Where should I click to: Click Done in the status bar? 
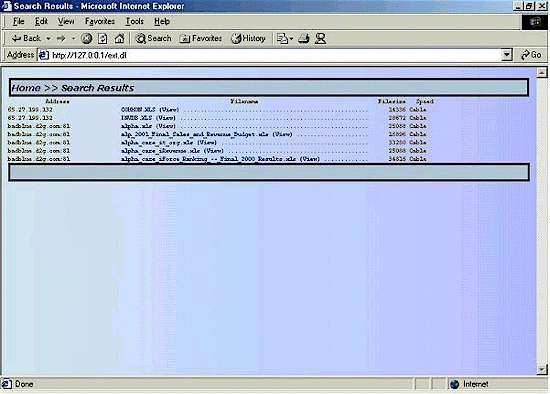[24, 384]
